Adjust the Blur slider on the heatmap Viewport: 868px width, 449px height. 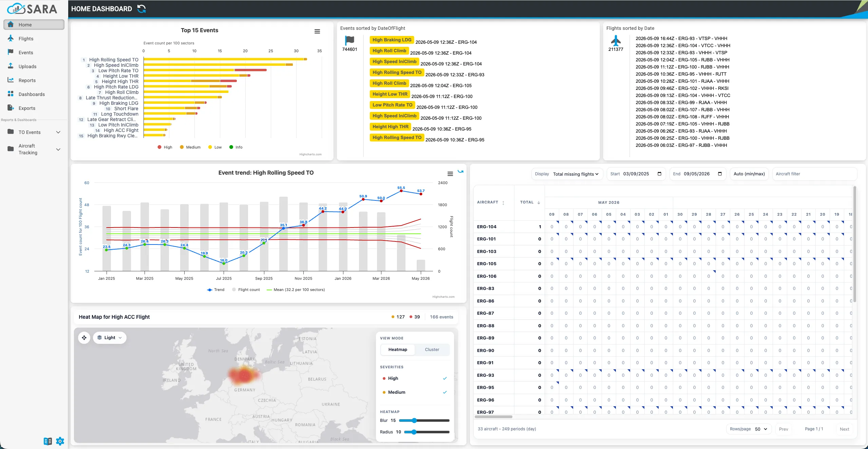click(424, 421)
